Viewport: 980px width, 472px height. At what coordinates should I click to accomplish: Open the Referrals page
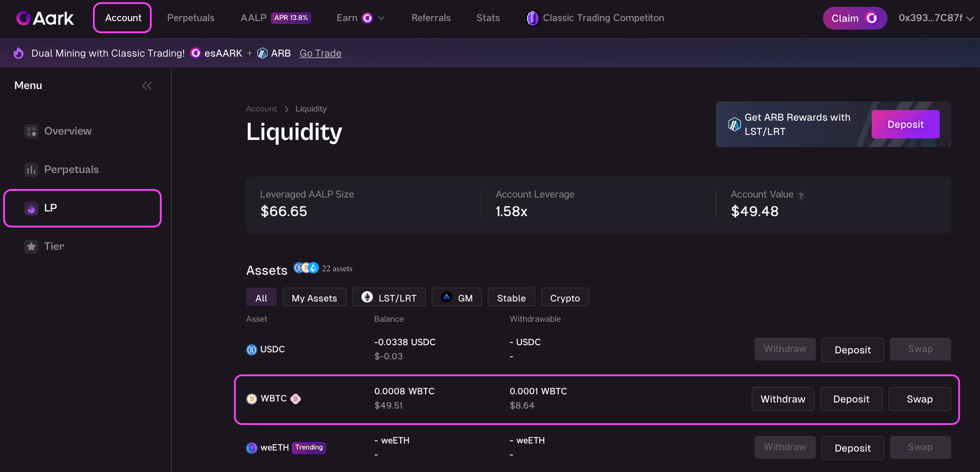[x=431, y=18]
